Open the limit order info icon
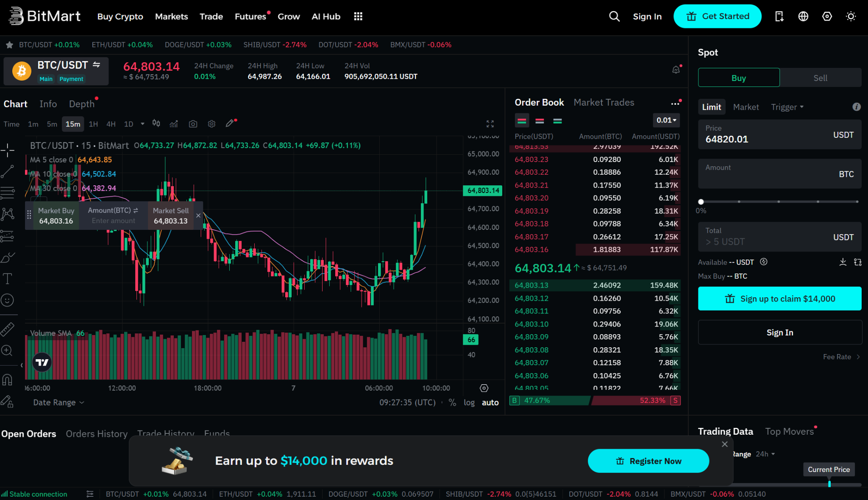 click(x=857, y=107)
